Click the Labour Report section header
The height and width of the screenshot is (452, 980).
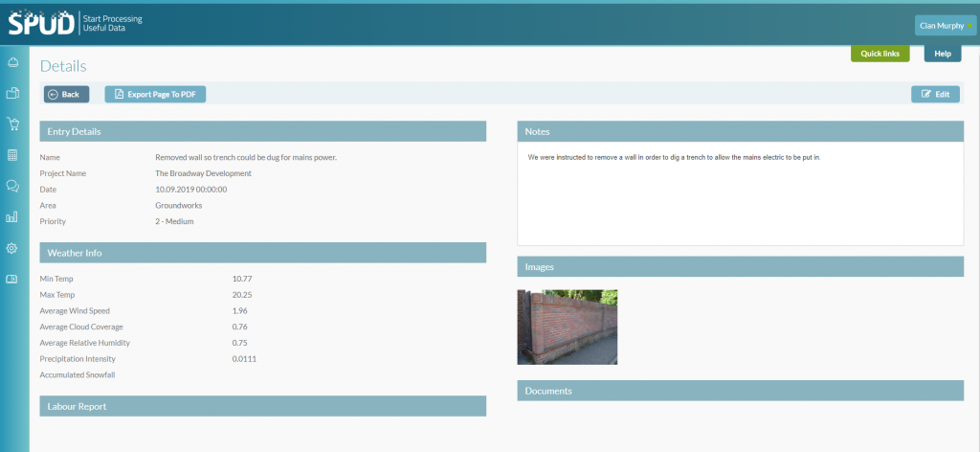262,406
